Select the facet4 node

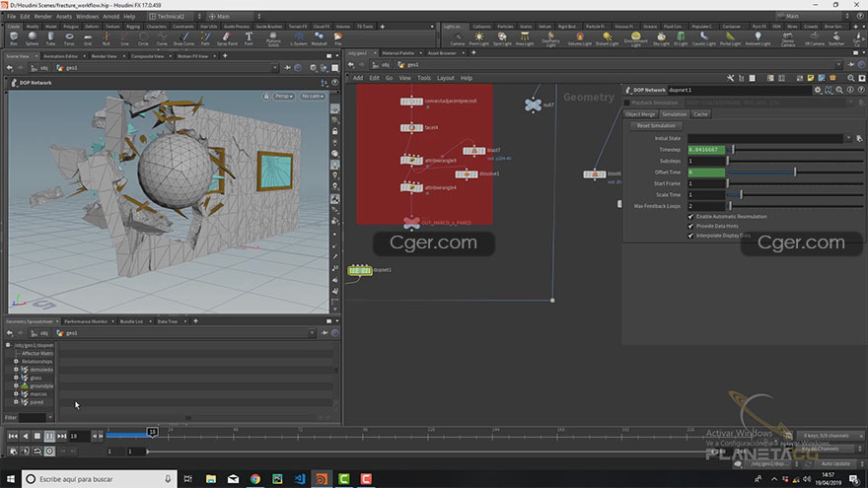[x=411, y=128]
